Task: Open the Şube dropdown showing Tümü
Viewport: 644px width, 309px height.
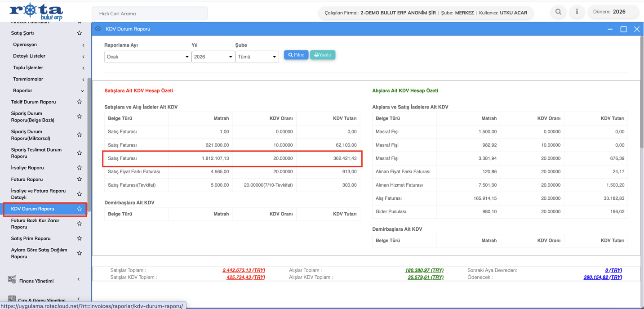Action: coord(257,57)
